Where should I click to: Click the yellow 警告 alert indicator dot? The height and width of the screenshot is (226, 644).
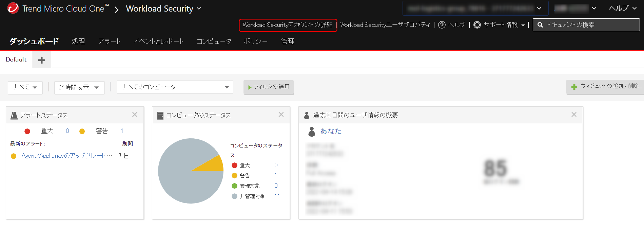coord(82,131)
